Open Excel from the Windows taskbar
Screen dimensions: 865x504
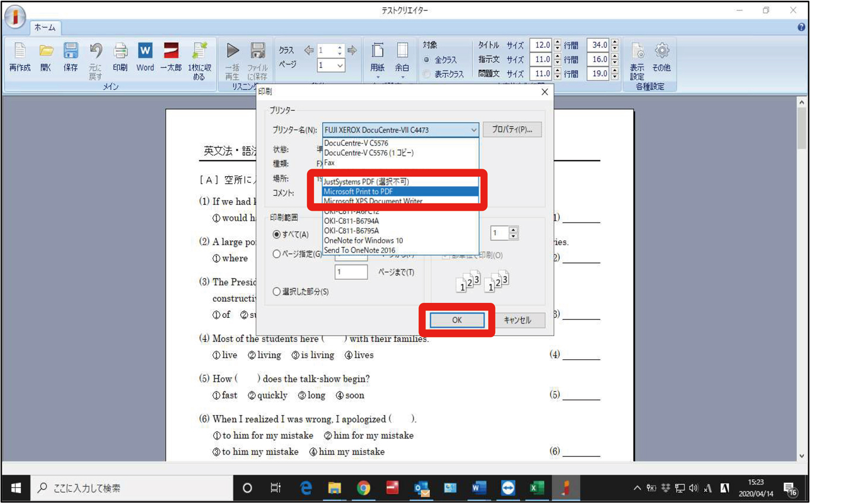[536, 488]
